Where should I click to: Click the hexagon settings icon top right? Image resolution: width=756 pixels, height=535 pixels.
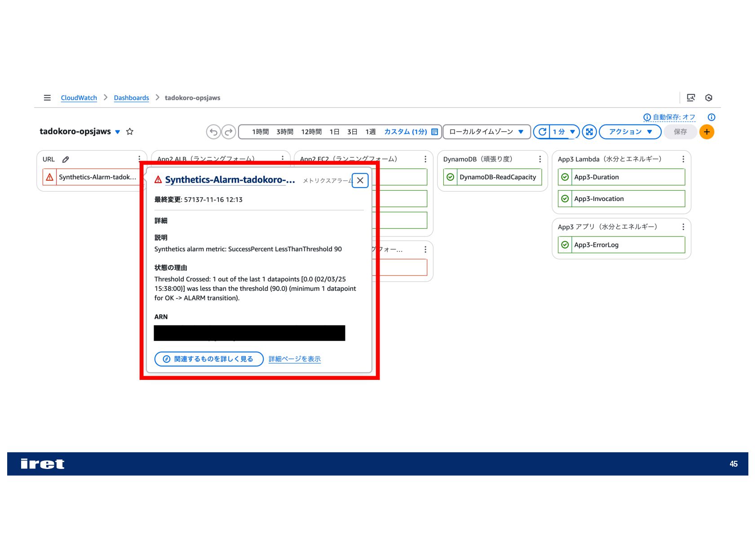coord(709,98)
